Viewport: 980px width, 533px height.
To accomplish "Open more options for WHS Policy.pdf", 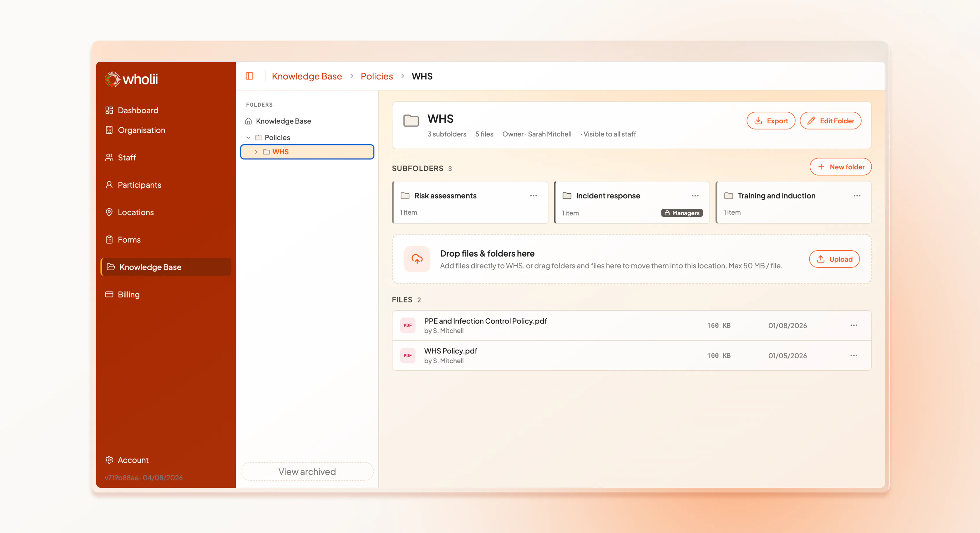I will tap(854, 355).
